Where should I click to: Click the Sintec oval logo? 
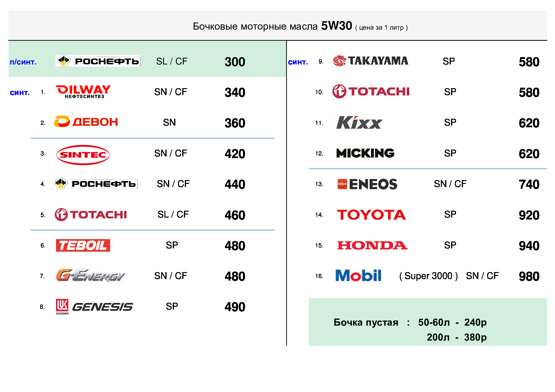83,155
